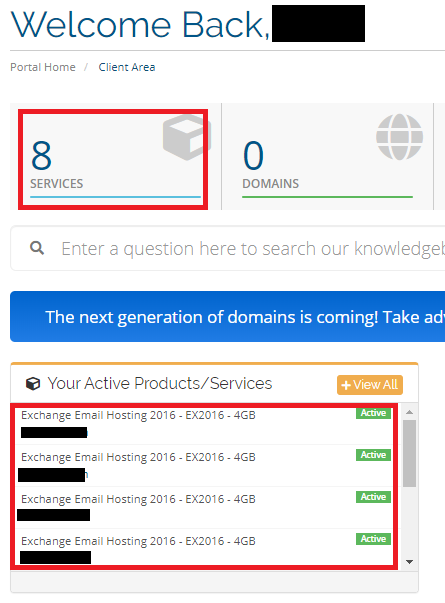This screenshot has height=603, width=445.
Task: Click the 'Your Active Products/Services' panel title
Action: [x=160, y=383]
